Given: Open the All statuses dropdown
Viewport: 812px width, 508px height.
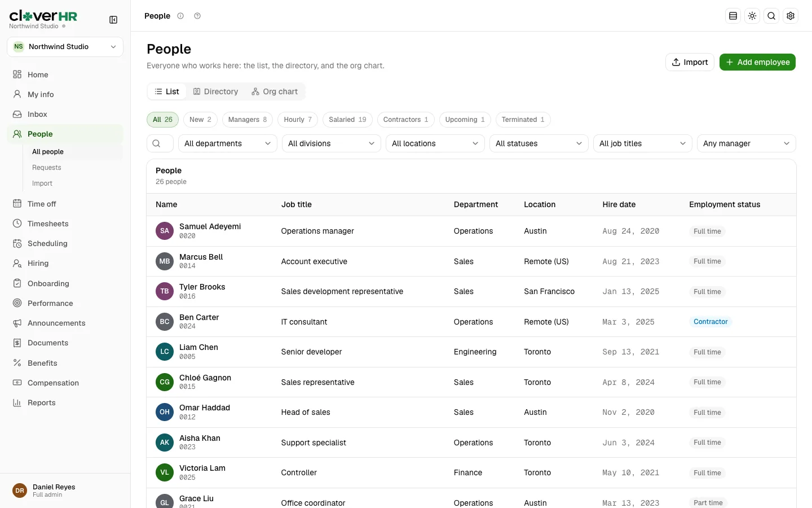Looking at the screenshot, I should [x=539, y=143].
